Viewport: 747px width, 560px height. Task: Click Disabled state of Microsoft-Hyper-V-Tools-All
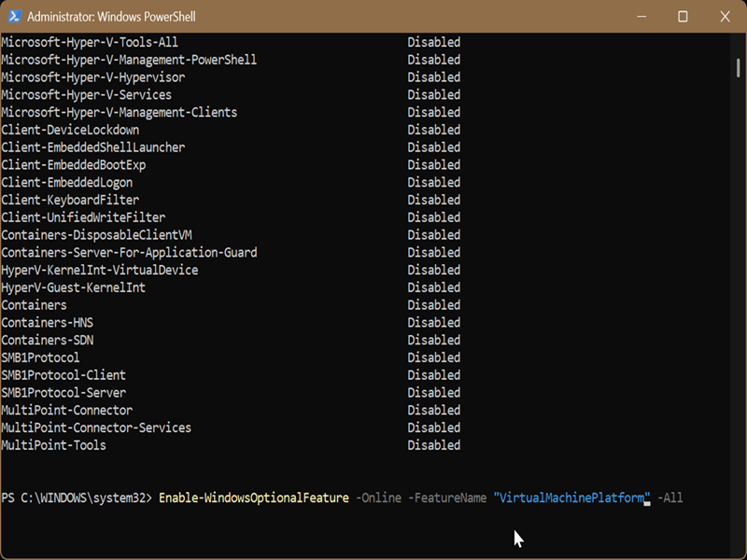pyautogui.click(x=434, y=42)
